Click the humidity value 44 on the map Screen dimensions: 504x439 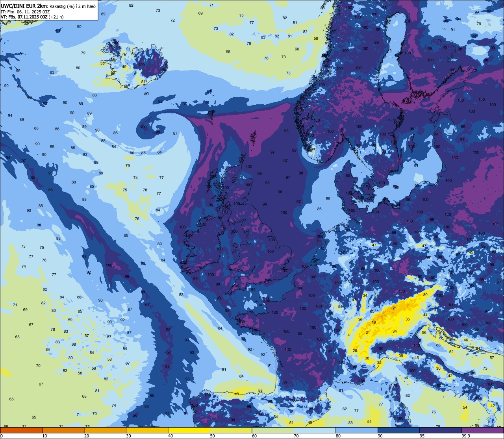coord(425,315)
